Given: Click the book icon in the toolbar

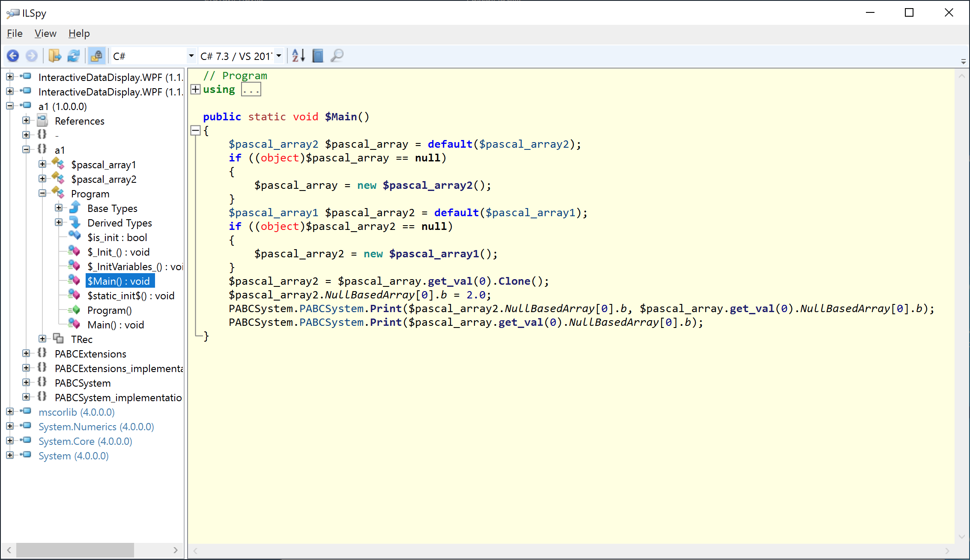Looking at the screenshot, I should [317, 56].
